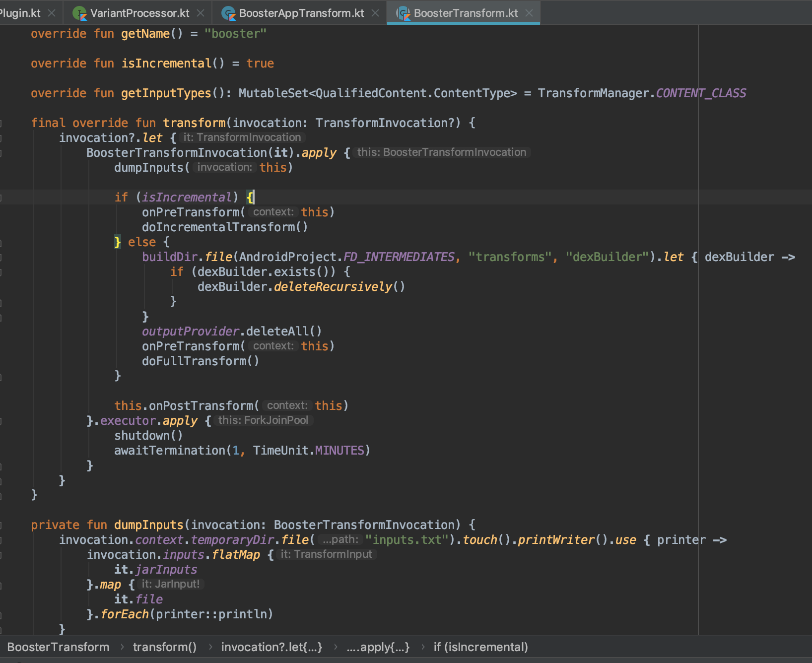Close the BoosterAppTransform.kt tab

pos(375,13)
